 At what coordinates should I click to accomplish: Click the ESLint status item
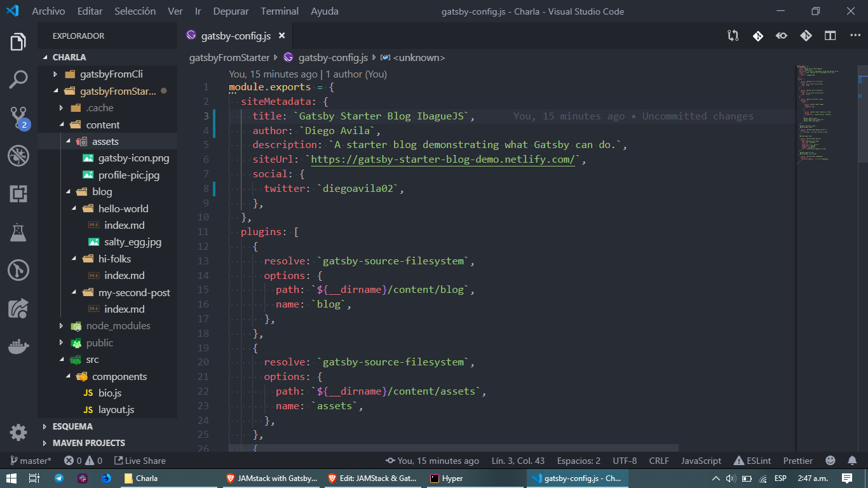[x=752, y=461]
